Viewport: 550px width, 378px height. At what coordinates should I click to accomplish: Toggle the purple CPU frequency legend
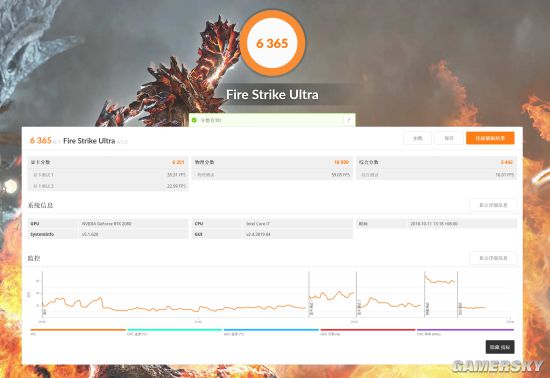(x=465, y=330)
